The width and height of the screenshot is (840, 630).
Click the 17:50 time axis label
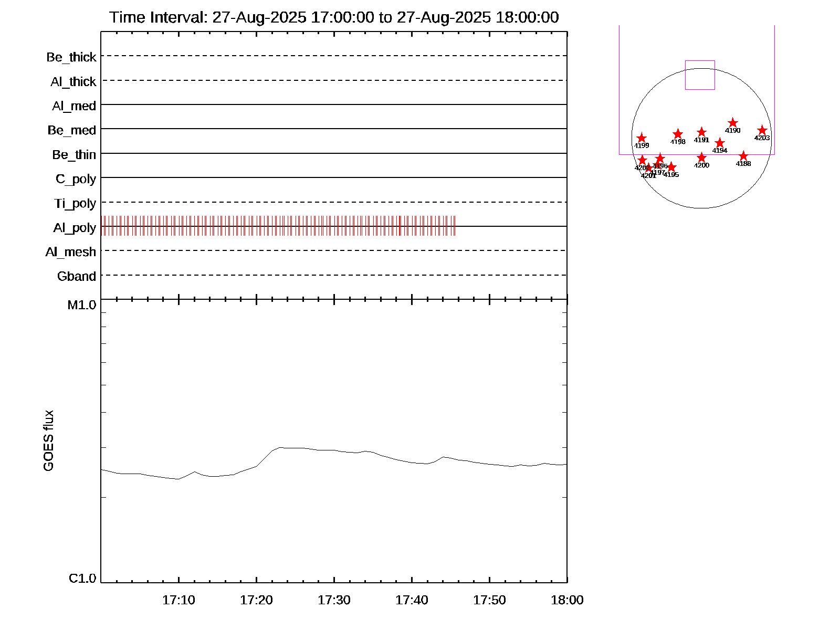(x=489, y=600)
